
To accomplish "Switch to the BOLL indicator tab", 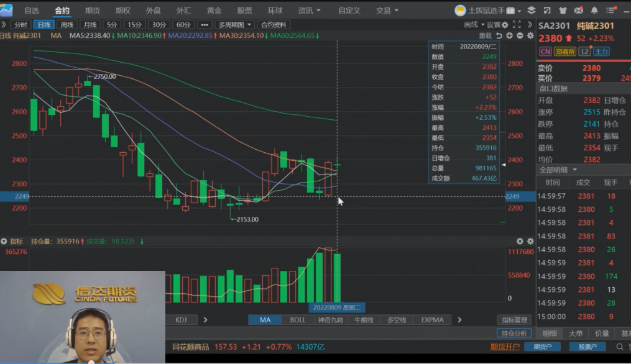I will coord(298,320).
